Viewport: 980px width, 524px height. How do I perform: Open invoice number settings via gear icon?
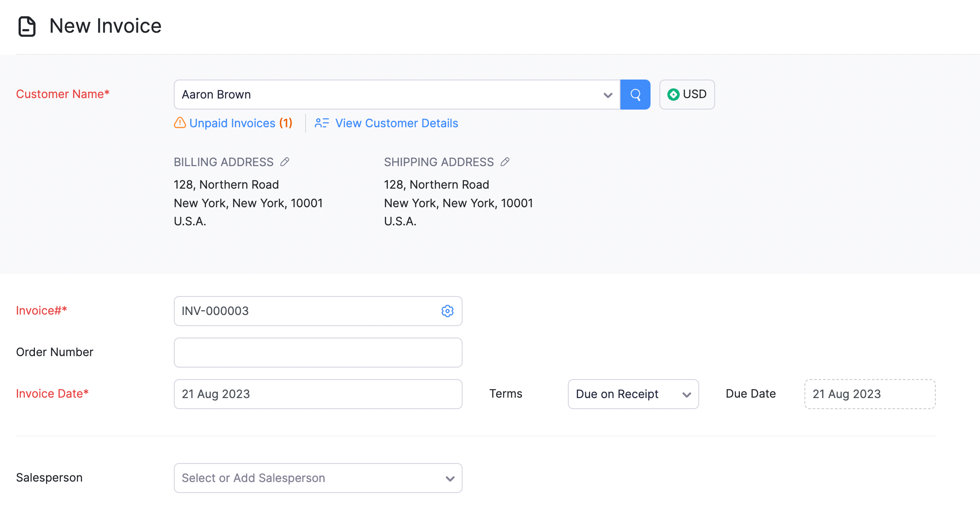448,311
